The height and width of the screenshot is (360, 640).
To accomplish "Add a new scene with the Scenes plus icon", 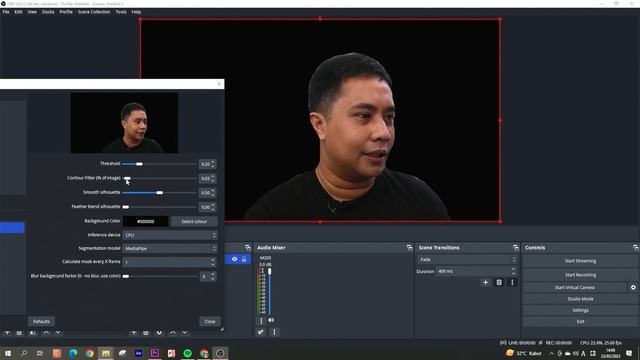I will 7,333.
